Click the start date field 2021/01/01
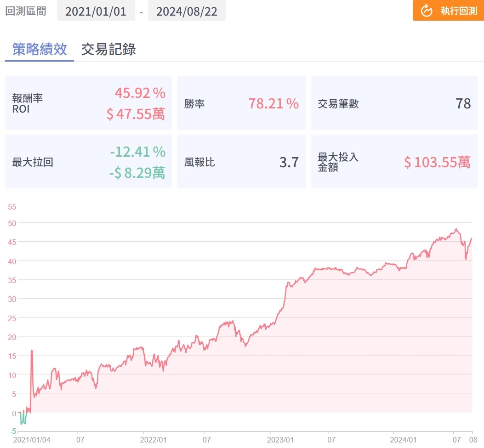Image resolution: width=484 pixels, height=448 pixels. pos(96,11)
